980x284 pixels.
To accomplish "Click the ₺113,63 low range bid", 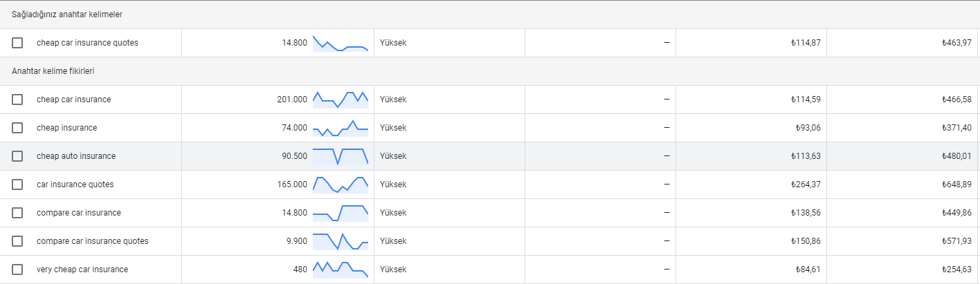I will (x=806, y=156).
